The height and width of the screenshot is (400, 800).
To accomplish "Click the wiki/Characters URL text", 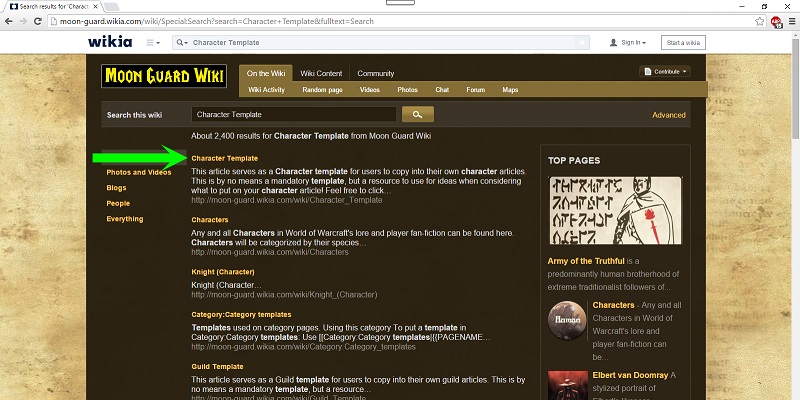I will coord(270,252).
